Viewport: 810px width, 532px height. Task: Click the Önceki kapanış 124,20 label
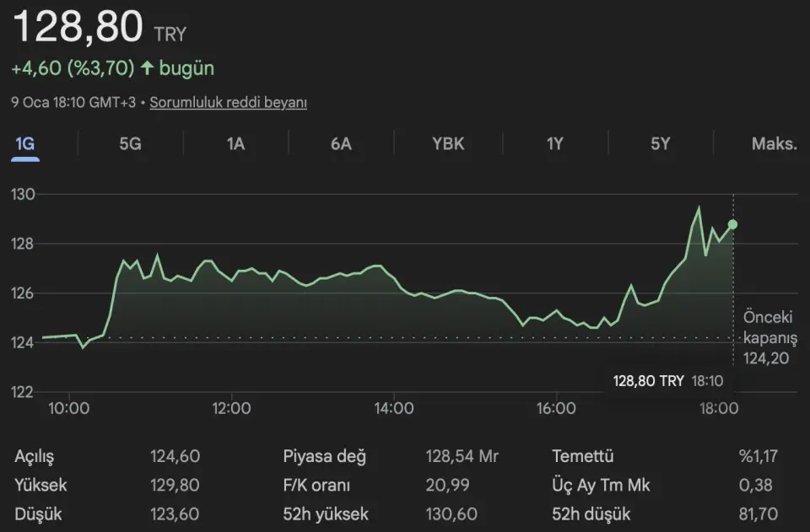[769, 338]
